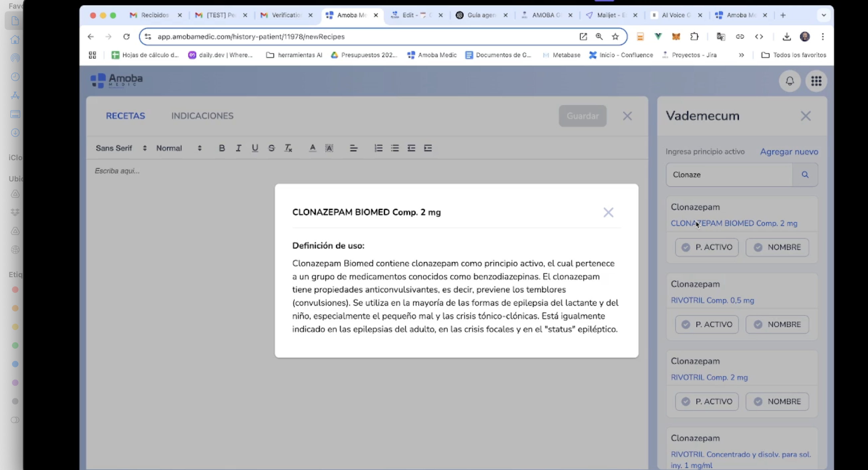
Task: Select the RECETAS tab
Action: coord(125,116)
